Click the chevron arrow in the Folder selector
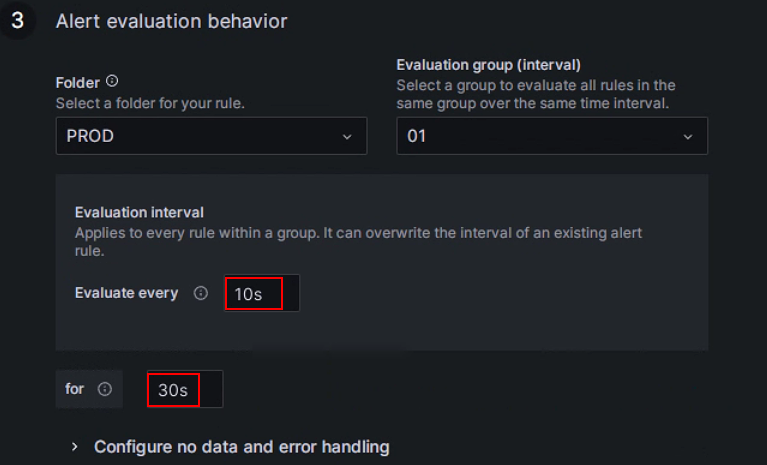Viewport: 767px width, 465px height. click(347, 136)
